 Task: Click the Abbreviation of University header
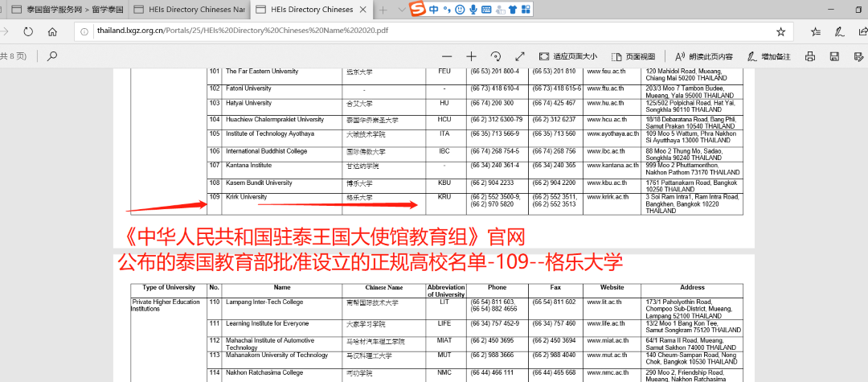(446, 291)
